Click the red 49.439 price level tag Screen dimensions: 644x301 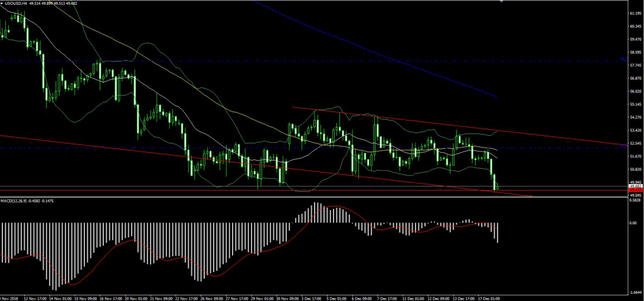tap(635, 190)
